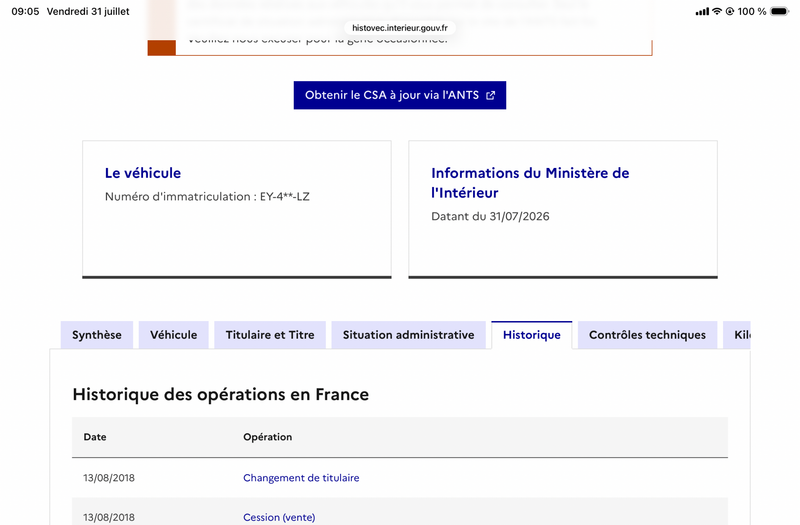Select the Titulaire et Titre tab
Viewport: 800px width, 525px height.
tap(270, 335)
